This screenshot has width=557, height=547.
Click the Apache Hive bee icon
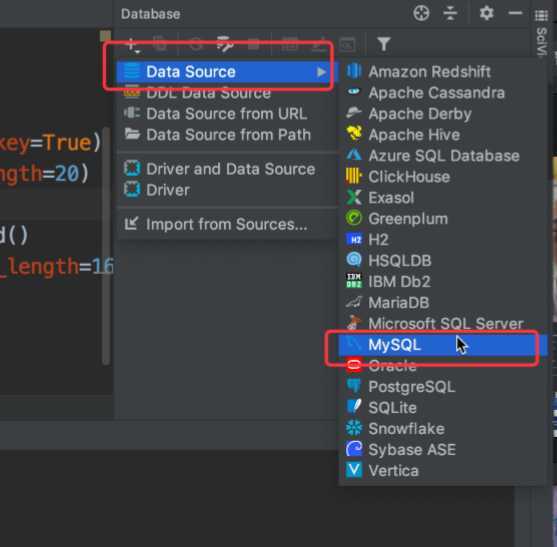[x=354, y=134]
